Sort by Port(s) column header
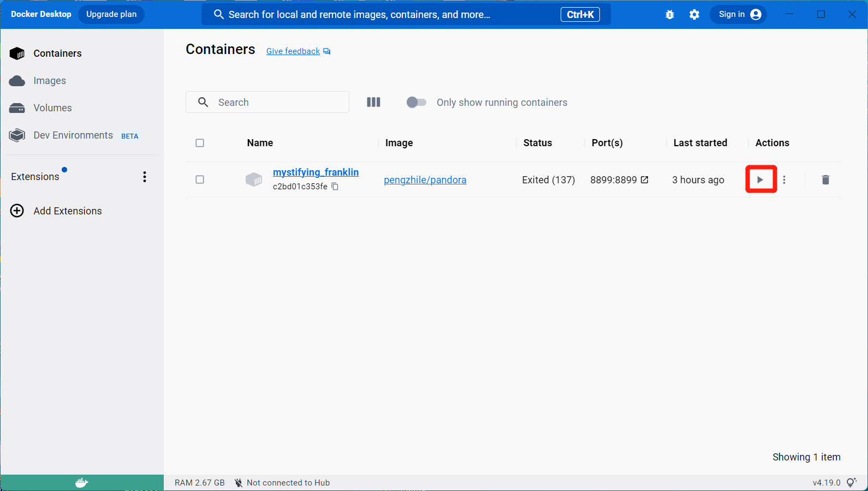This screenshot has width=868, height=491. 607,143
